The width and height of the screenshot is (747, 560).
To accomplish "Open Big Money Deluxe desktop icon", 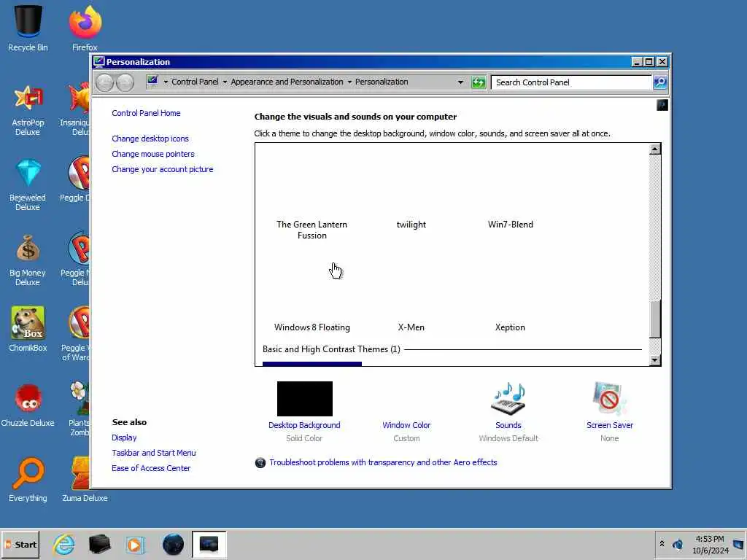I will (x=28, y=260).
